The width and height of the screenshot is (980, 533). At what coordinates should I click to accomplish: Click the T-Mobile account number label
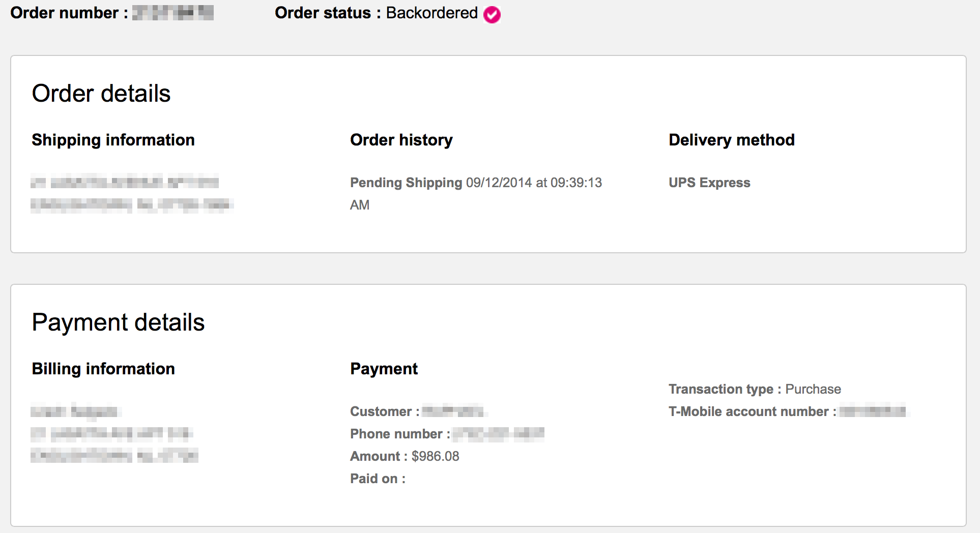(748, 411)
